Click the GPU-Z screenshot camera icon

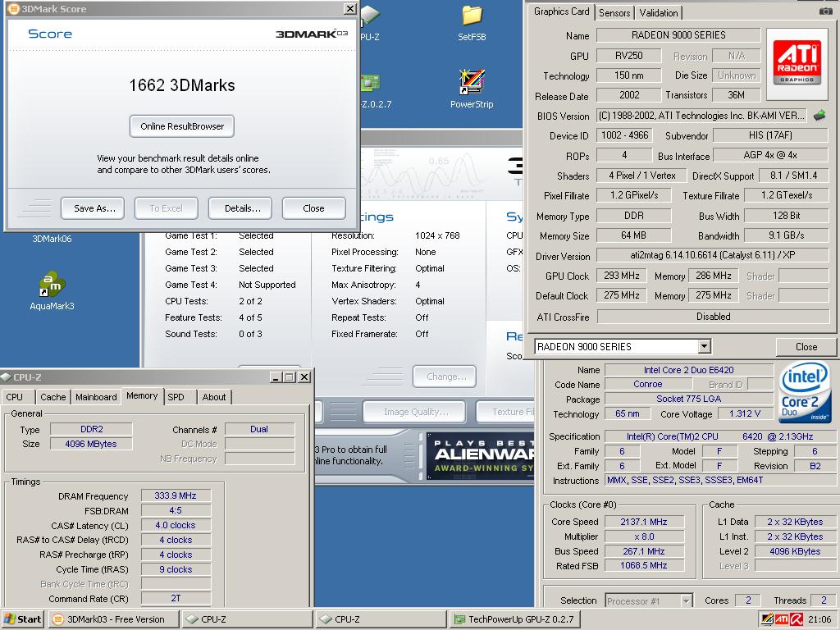click(825, 11)
